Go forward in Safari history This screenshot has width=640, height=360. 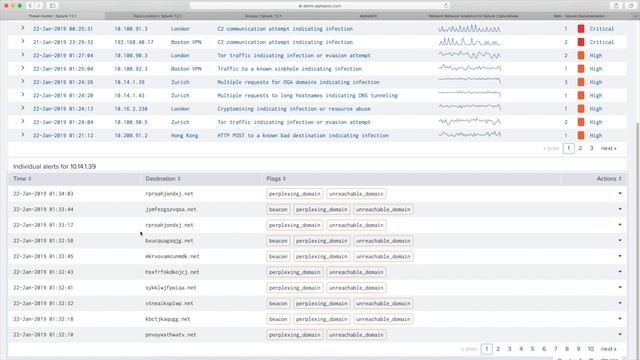click(x=39, y=6)
